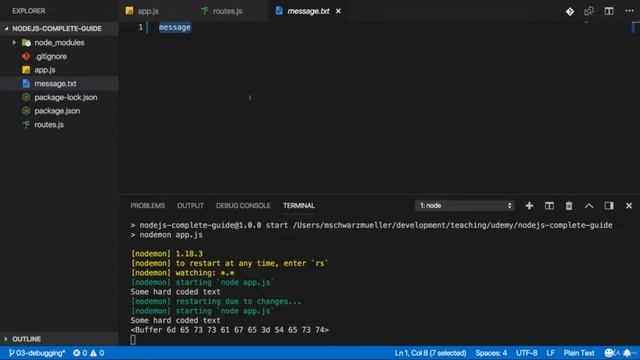Click the EXPLORER panel title
This screenshot has height=360, width=640.
click(x=29, y=11)
